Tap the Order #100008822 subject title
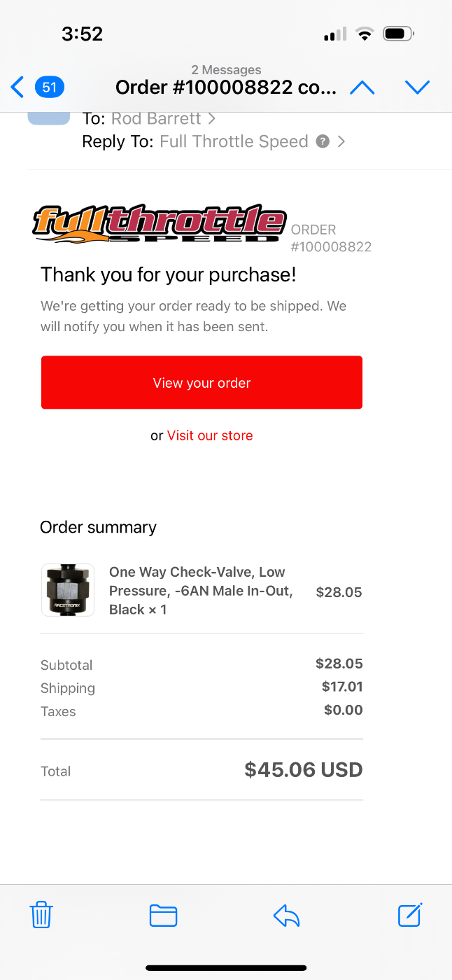 click(226, 87)
